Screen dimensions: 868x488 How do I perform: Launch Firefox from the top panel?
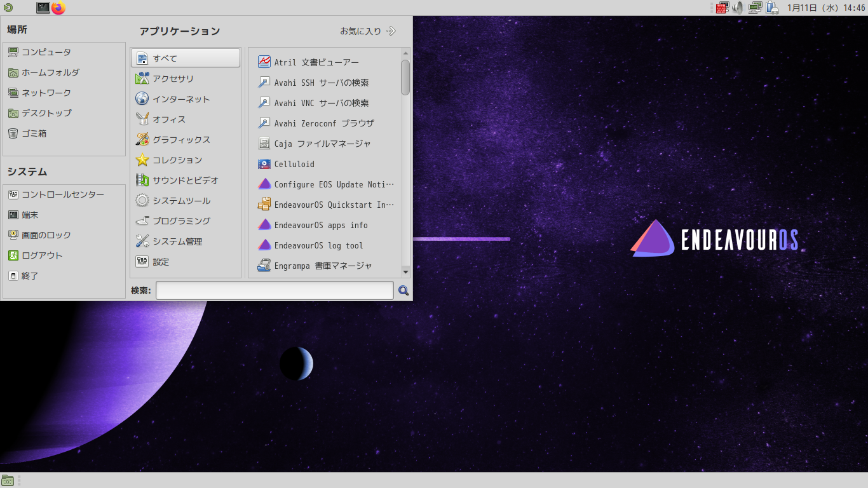(x=58, y=8)
